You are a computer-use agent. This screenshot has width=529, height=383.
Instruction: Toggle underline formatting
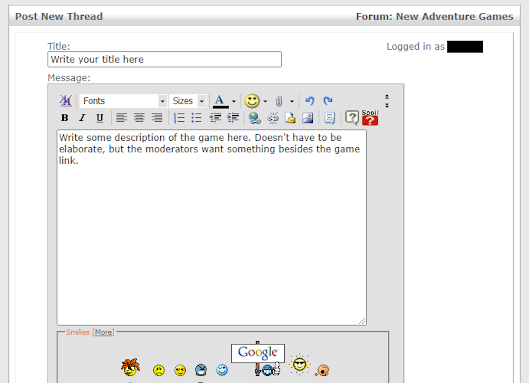pyautogui.click(x=100, y=118)
